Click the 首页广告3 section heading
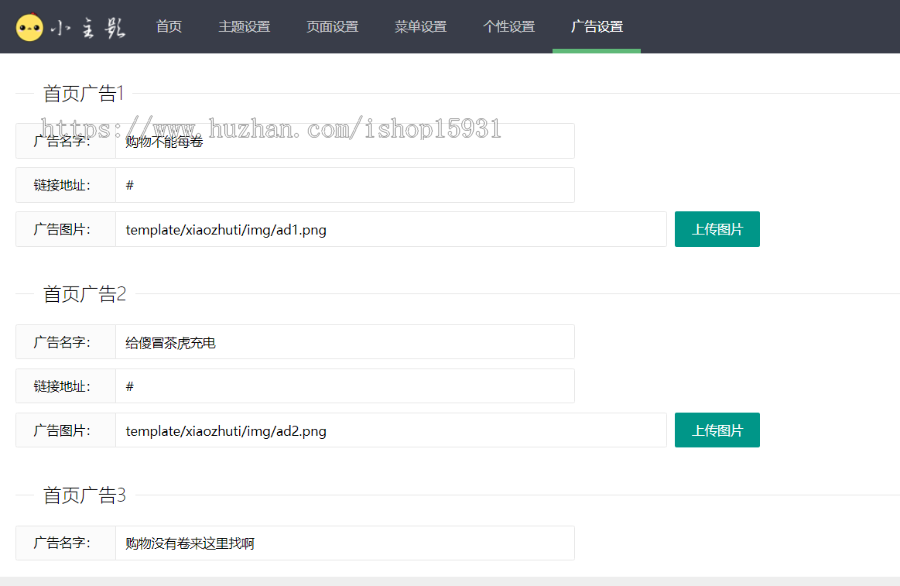This screenshot has width=900, height=586. 84,495
